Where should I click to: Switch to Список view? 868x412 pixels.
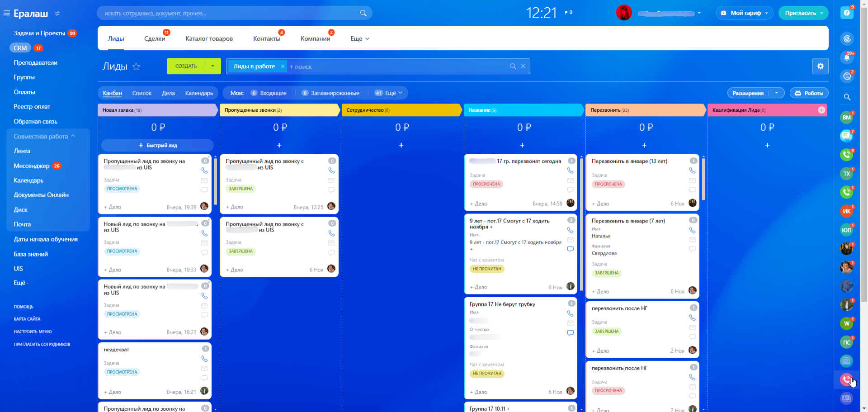coord(142,93)
